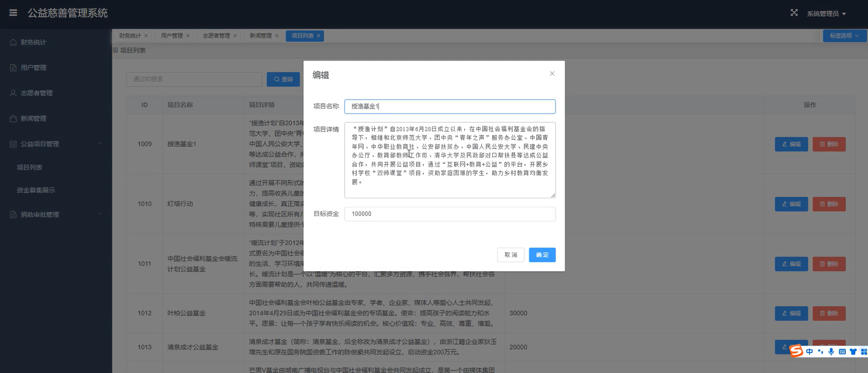Toggle the hamburger sidebar menu icon

tap(13, 13)
